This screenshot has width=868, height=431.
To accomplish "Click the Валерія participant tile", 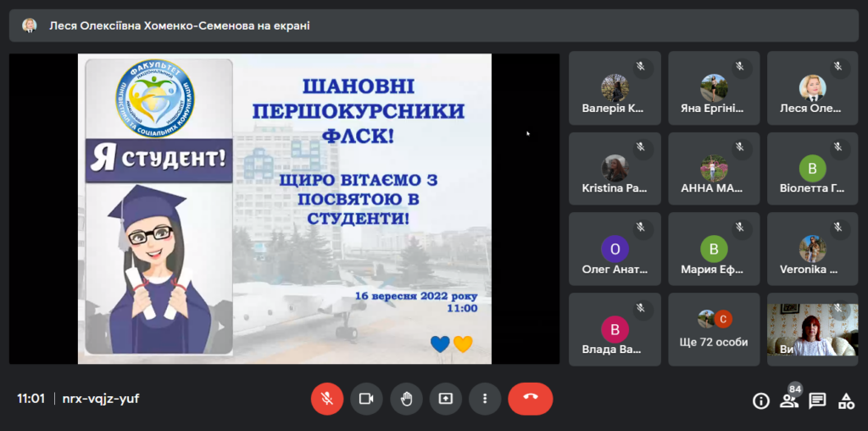I will pos(615,87).
